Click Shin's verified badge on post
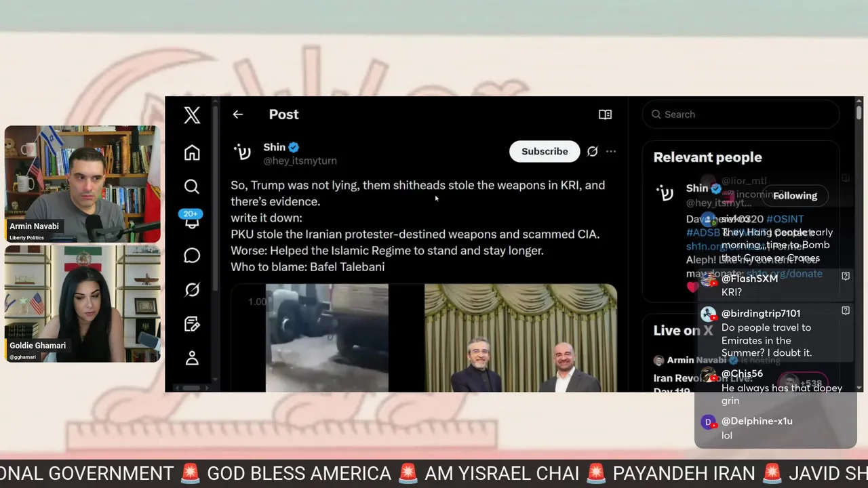 [x=294, y=147]
